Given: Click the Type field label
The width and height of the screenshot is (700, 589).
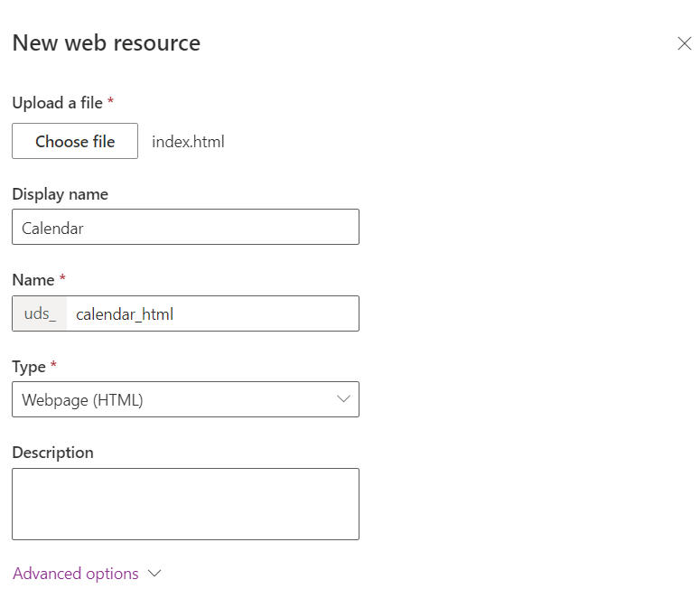Looking at the screenshot, I should (29, 367).
